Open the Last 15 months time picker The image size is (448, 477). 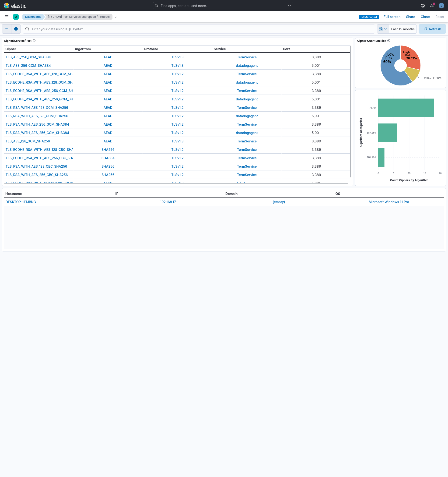tap(403, 29)
